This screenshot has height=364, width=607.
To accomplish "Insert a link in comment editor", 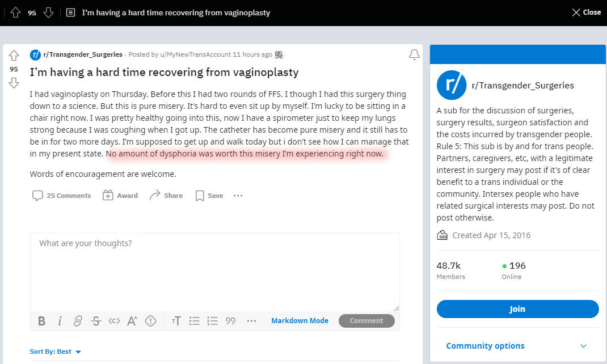I will [78, 321].
